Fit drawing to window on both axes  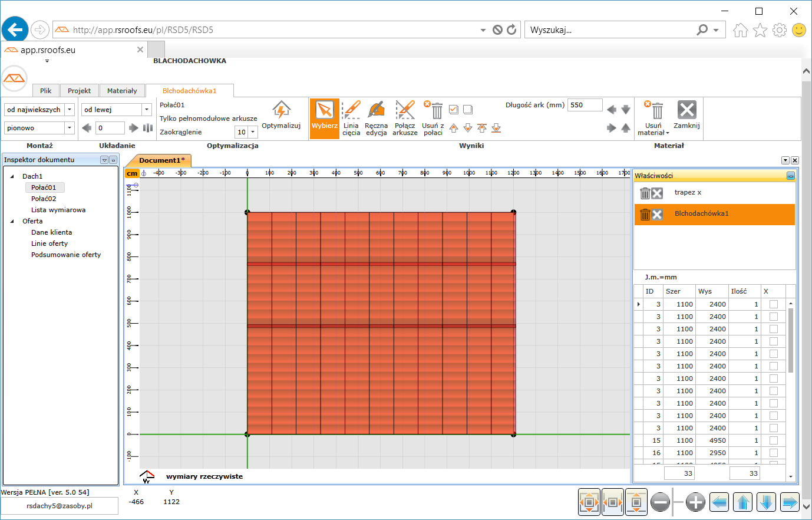click(x=589, y=502)
